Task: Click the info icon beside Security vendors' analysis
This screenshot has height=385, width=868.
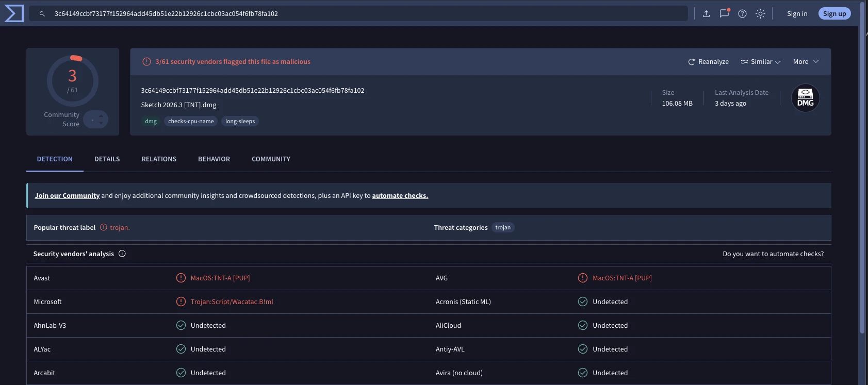Action: pyautogui.click(x=122, y=254)
